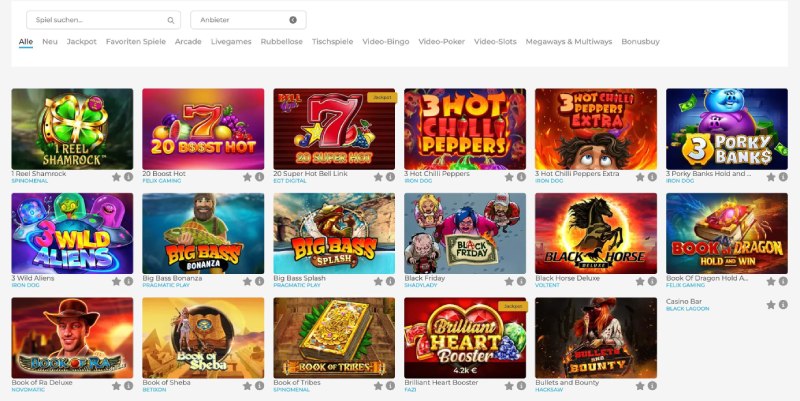Click the star of Book of Tribes
Screen dimensions: 800x401
pyautogui.click(x=378, y=386)
